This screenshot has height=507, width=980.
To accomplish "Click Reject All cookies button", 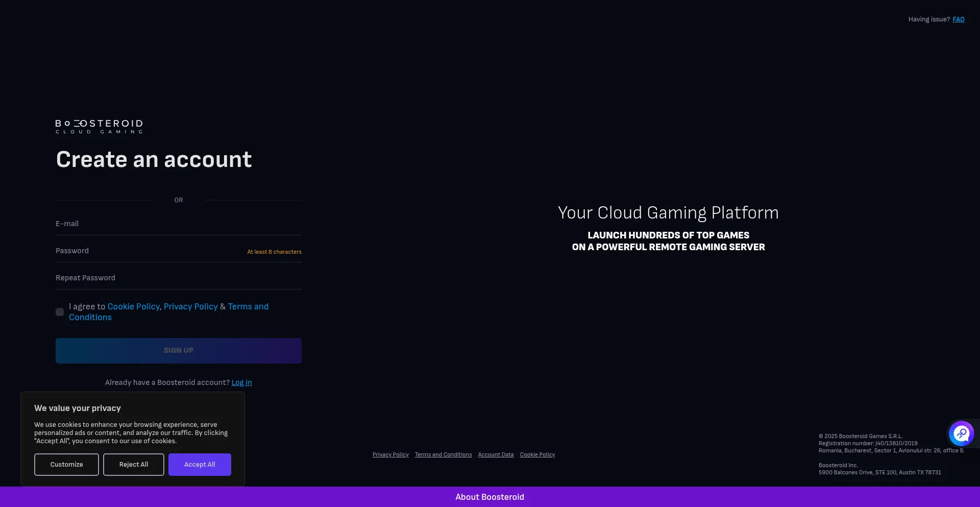I will (x=134, y=465).
